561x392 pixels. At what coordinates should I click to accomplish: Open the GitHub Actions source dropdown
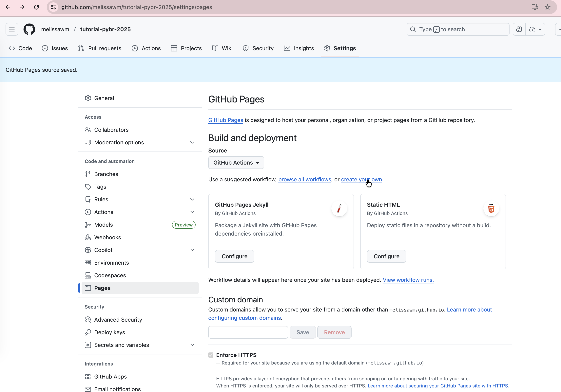point(236,163)
